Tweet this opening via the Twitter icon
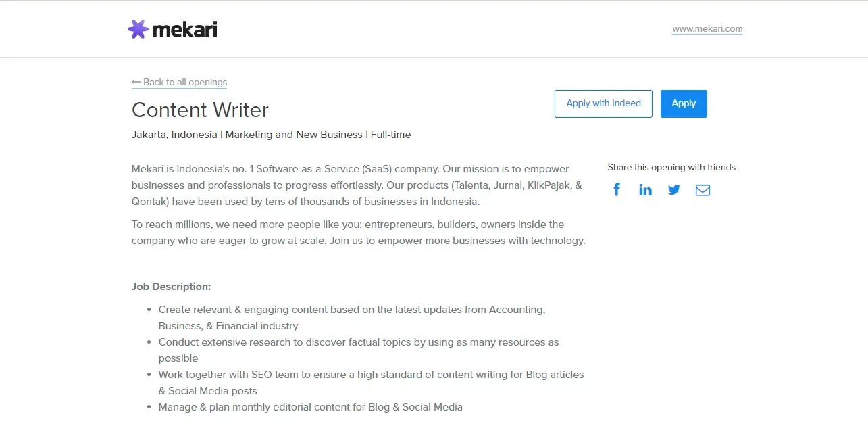This screenshot has height=422, width=868. (674, 190)
